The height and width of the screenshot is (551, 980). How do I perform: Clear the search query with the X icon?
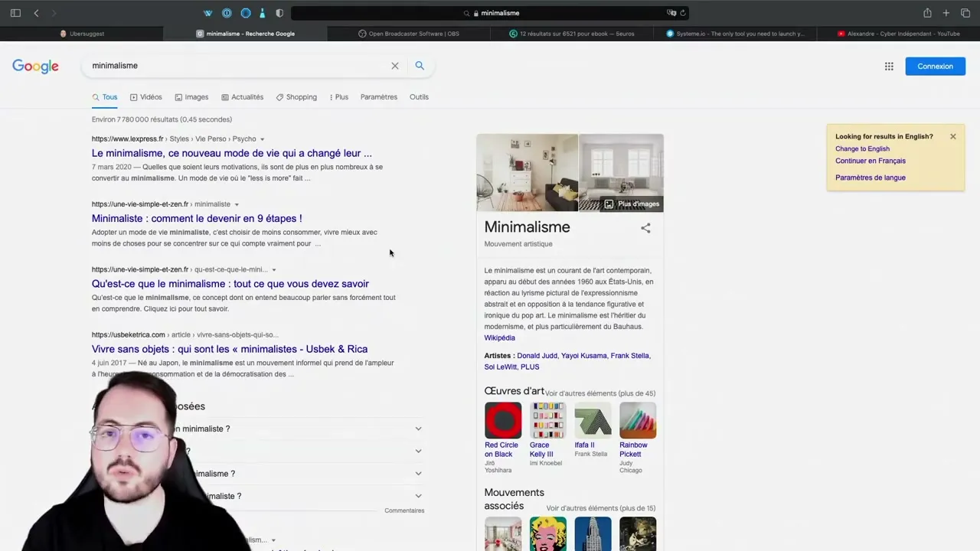tap(394, 66)
